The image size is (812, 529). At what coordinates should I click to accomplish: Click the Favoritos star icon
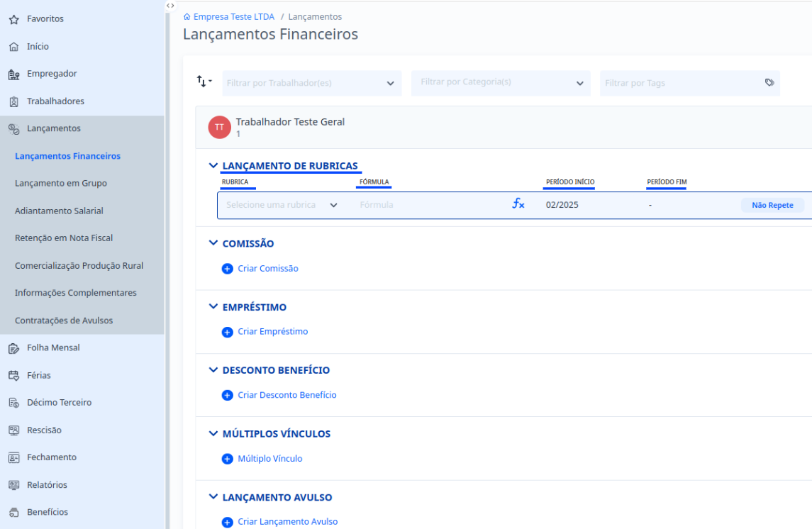[x=14, y=19]
